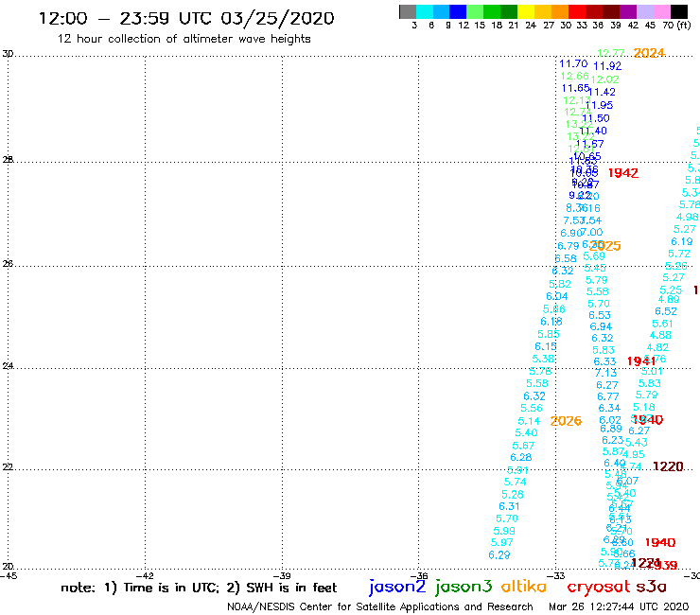Click the red time marker '1942'

(623, 173)
